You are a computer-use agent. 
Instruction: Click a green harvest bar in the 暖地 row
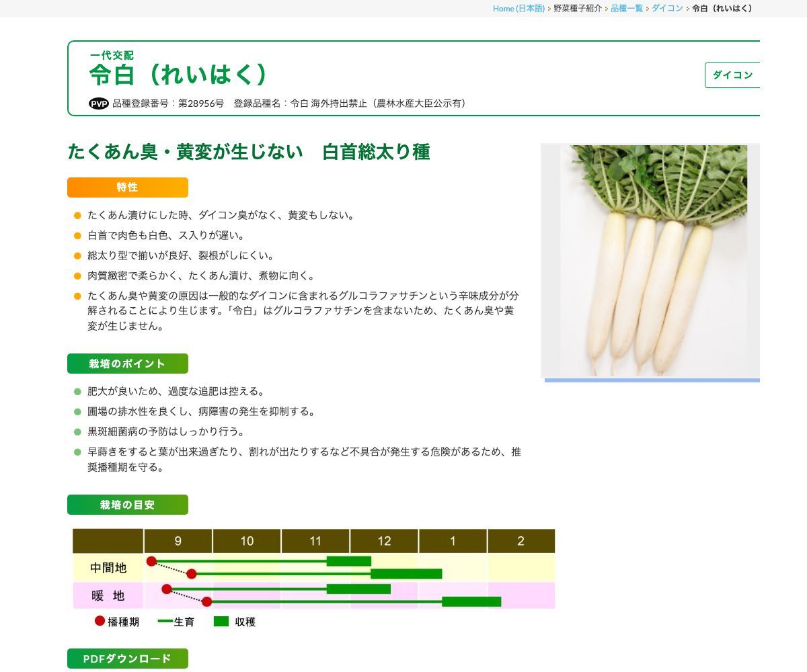[358, 589]
